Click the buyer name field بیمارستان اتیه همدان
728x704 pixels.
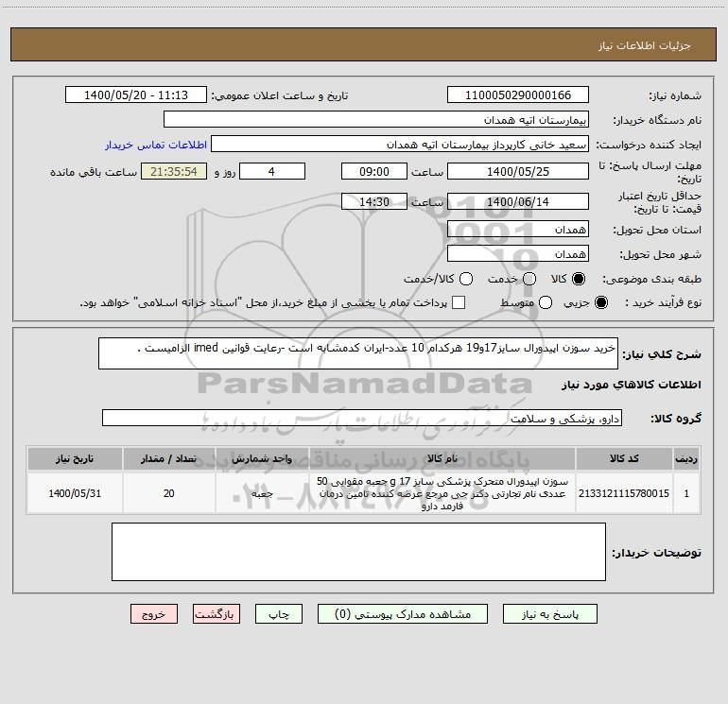point(376,120)
